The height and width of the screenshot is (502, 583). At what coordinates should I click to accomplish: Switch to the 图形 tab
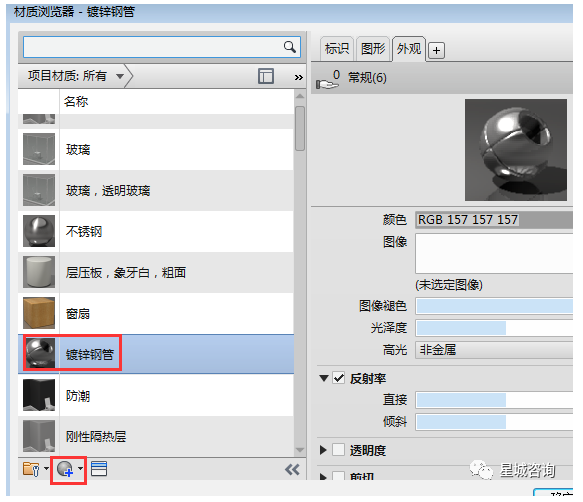(373, 49)
